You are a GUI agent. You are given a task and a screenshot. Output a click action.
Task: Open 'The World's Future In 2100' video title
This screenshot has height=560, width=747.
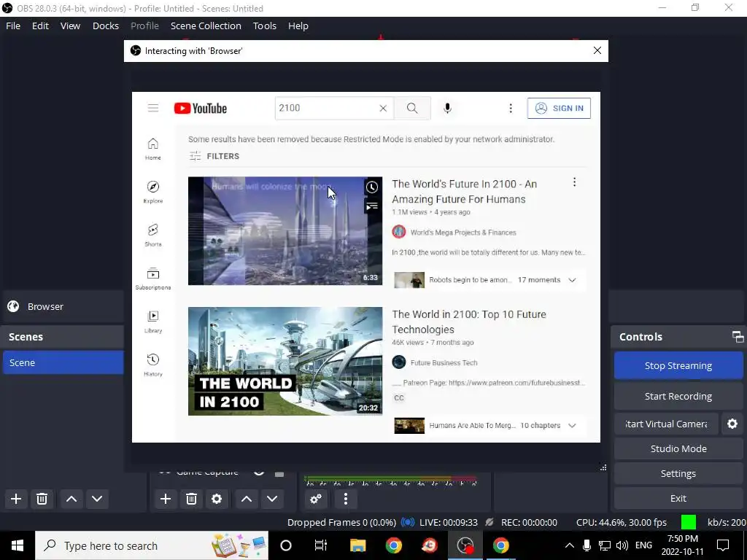(465, 192)
